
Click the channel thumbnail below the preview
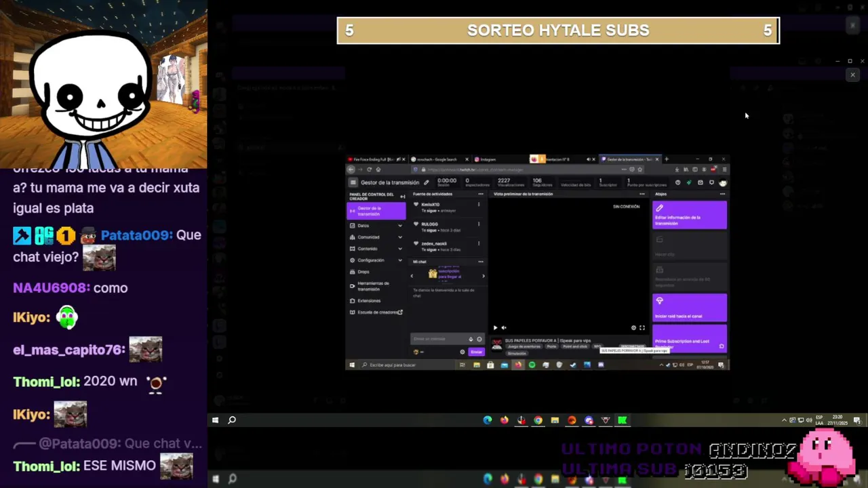[497, 346]
